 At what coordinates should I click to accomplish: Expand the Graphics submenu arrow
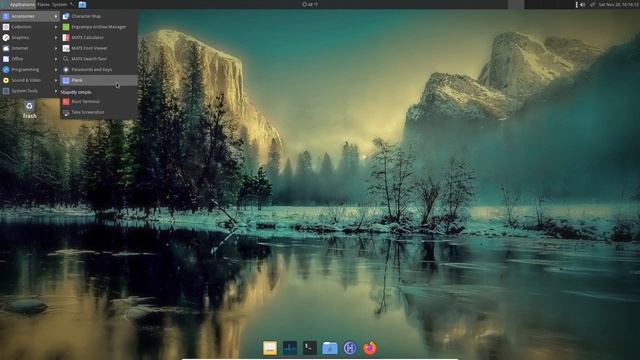(x=56, y=38)
